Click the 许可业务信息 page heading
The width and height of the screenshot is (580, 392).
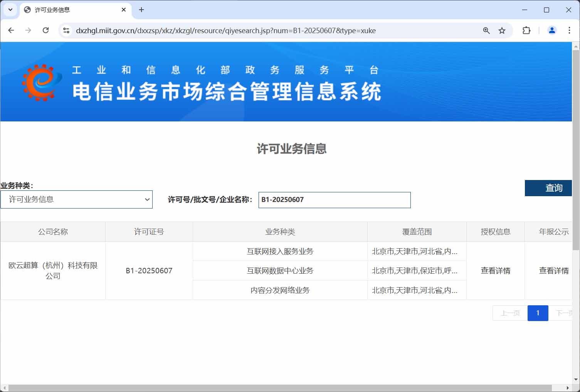pos(292,149)
